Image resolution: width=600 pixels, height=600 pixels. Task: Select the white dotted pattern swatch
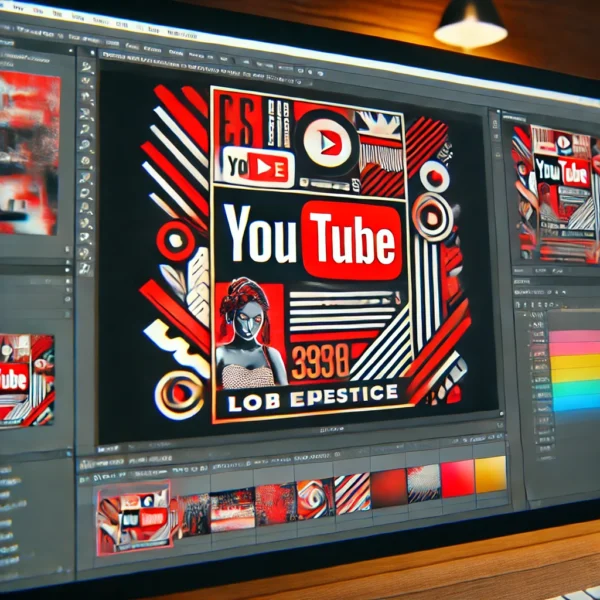(x=424, y=484)
